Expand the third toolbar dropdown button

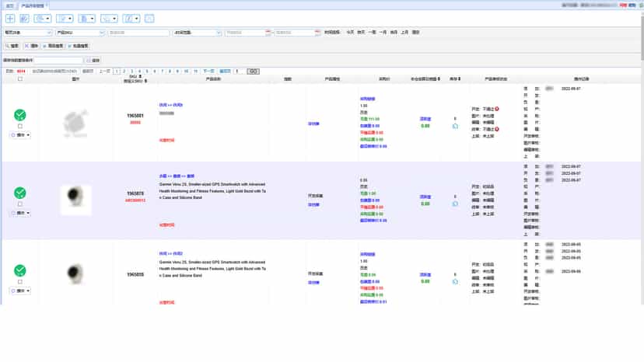(x=42, y=19)
